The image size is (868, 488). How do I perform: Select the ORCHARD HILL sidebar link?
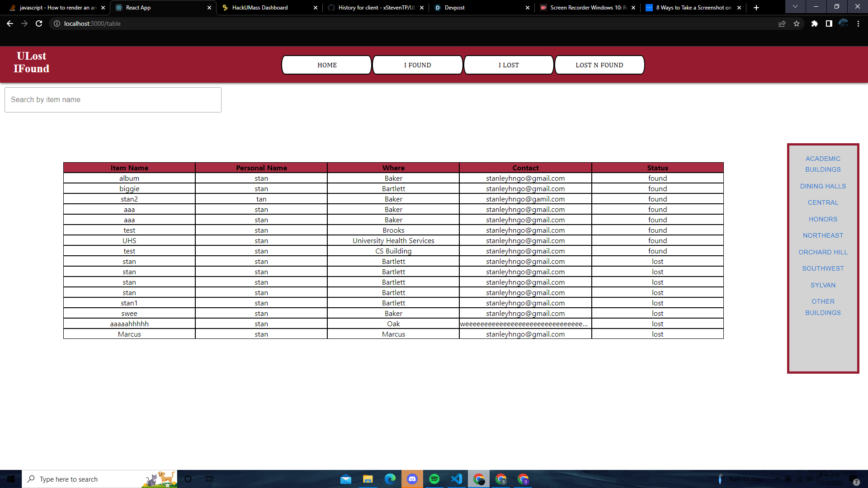[x=823, y=252]
